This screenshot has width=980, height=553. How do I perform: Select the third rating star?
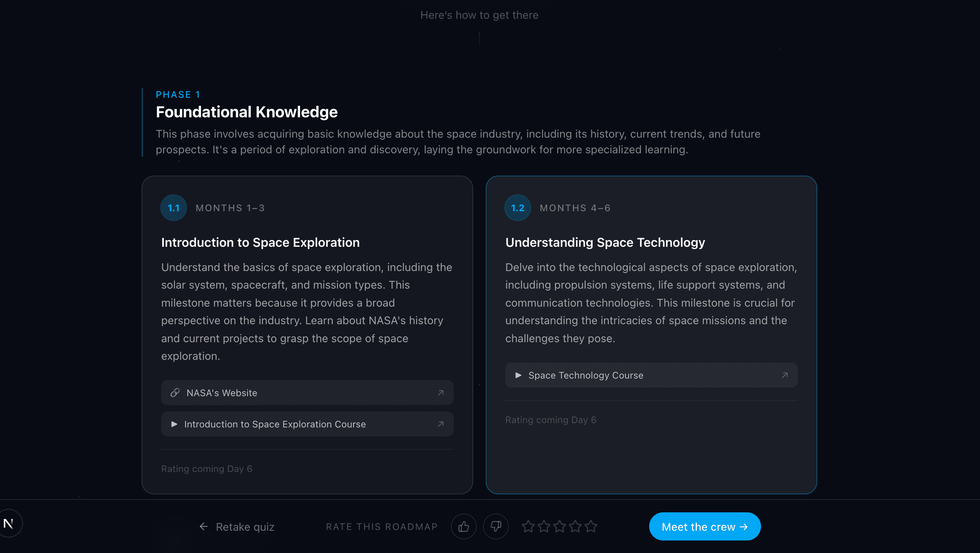(559, 526)
